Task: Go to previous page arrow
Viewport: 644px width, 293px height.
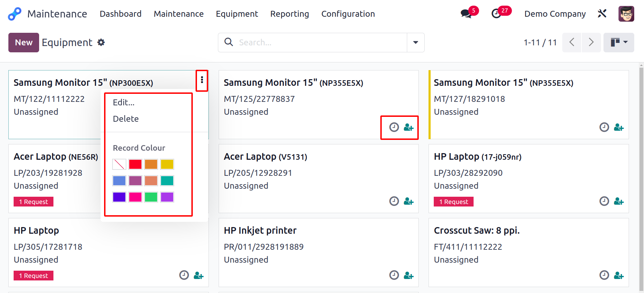Action: 572,43
